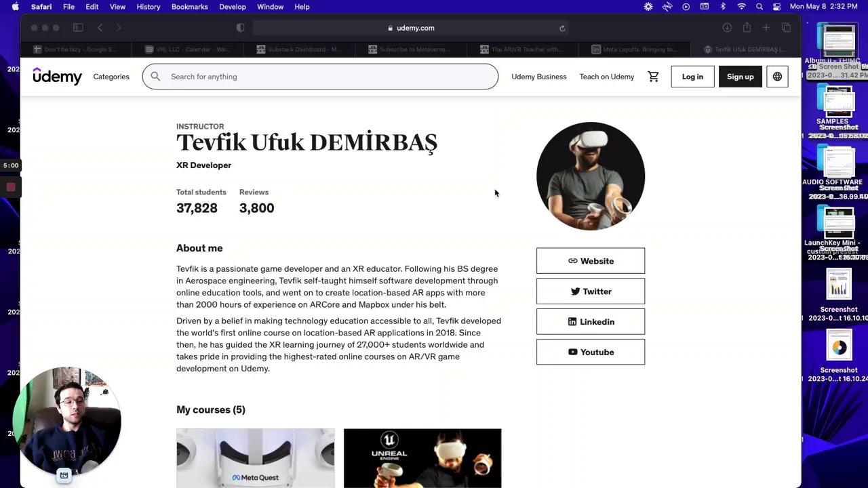
Task: Open the Udemy Business link
Action: tap(538, 77)
